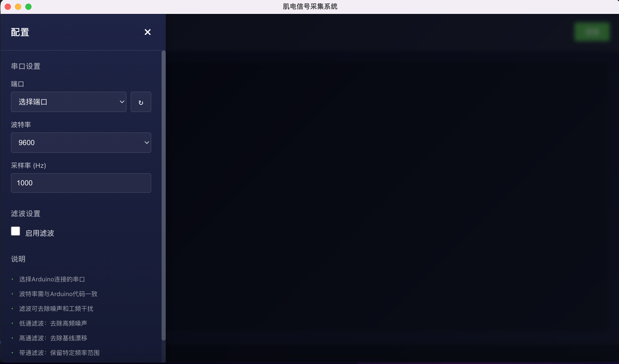Click the 启用滤波 label text

40,233
